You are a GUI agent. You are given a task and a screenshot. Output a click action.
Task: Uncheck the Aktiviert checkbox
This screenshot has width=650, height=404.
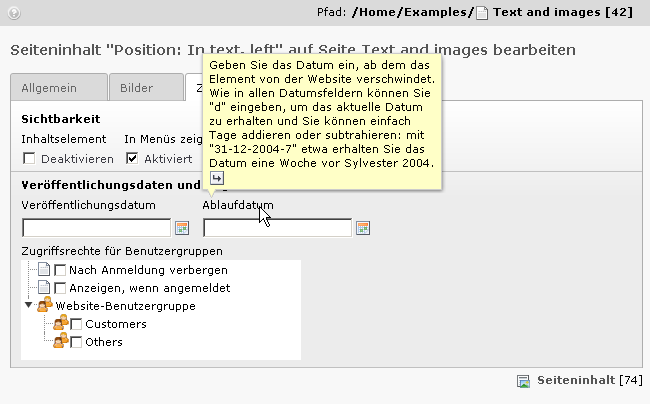[x=132, y=158]
